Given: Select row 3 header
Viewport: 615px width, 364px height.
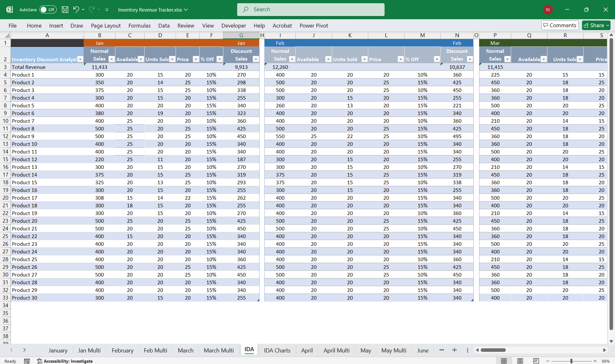Looking at the screenshot, I should [5, 67].
